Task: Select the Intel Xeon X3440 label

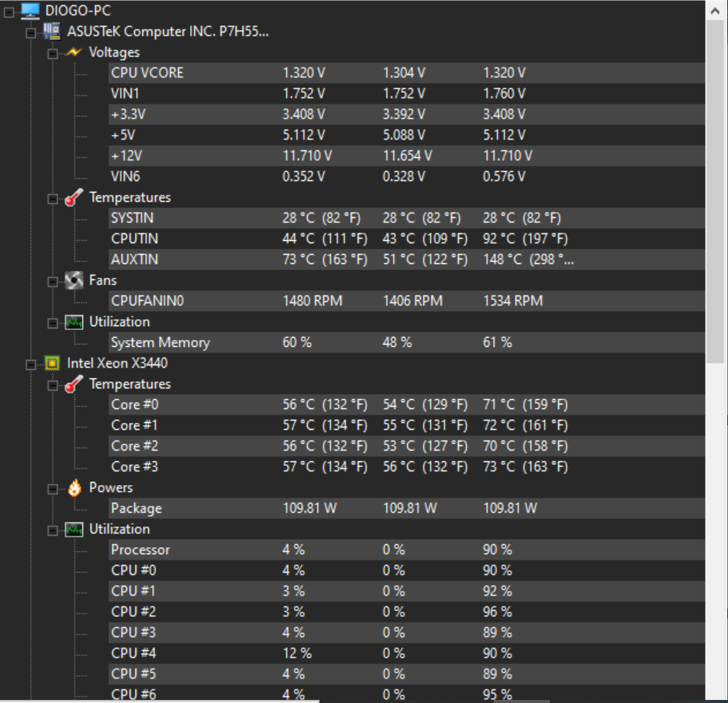Action: tap(117, 363)
